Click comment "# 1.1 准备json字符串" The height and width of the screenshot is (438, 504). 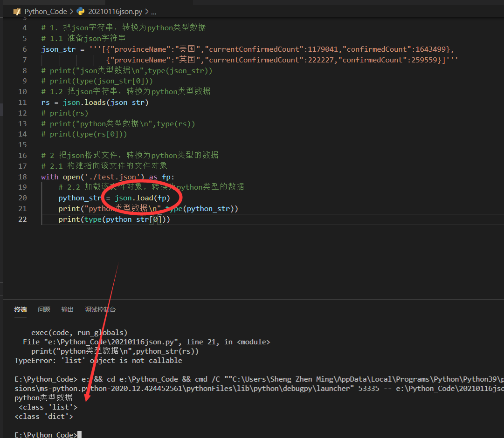pyautogui.click(x=83, y=39)
